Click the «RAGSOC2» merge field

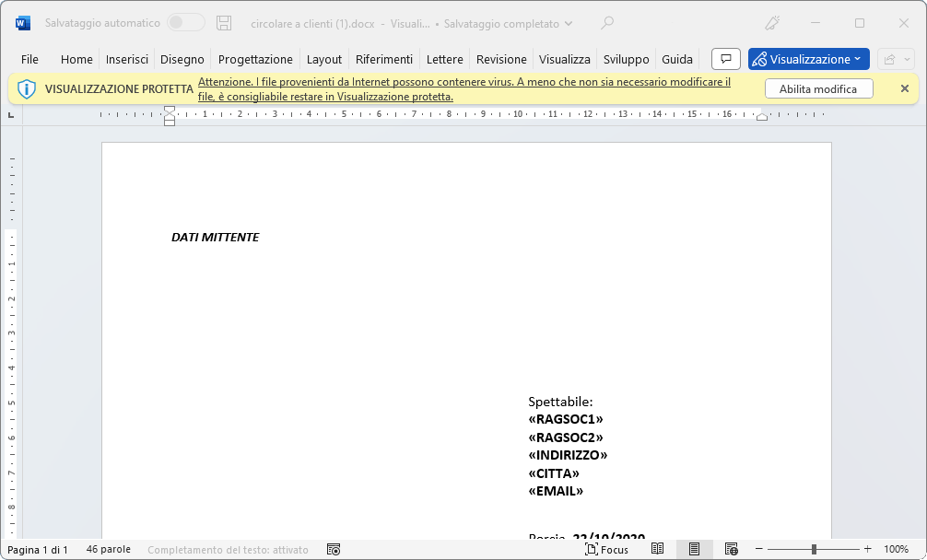pos(566,437)
